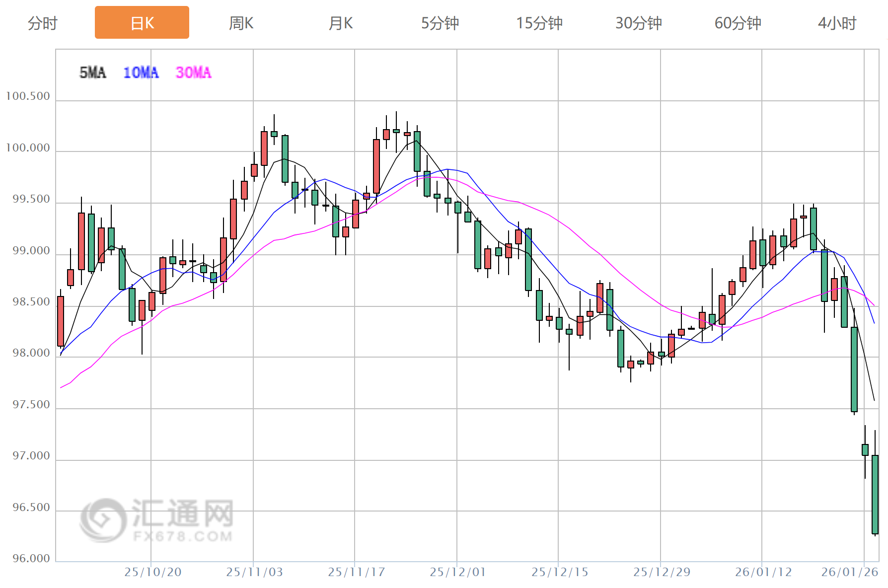Switch to the 月K monthly tab
This screenshot has height=588, width=888.
pyautogui.click(x=341, y=23)
